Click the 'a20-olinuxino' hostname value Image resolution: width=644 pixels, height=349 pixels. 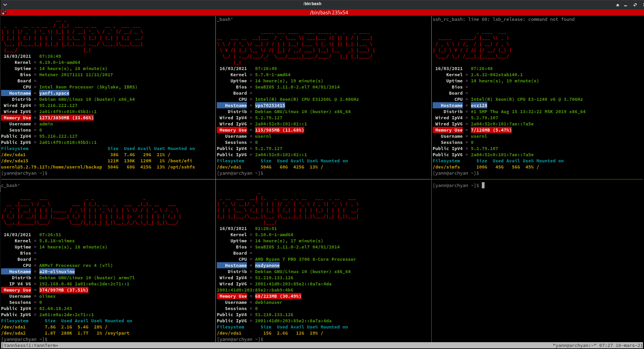point(57,272)
